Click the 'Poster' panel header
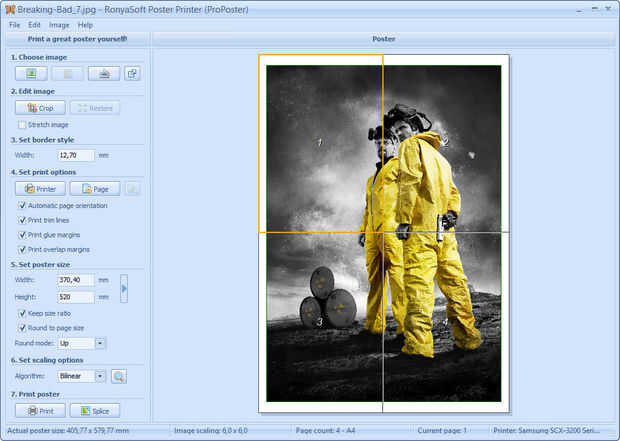620x441 pixels. pos(384,39)
